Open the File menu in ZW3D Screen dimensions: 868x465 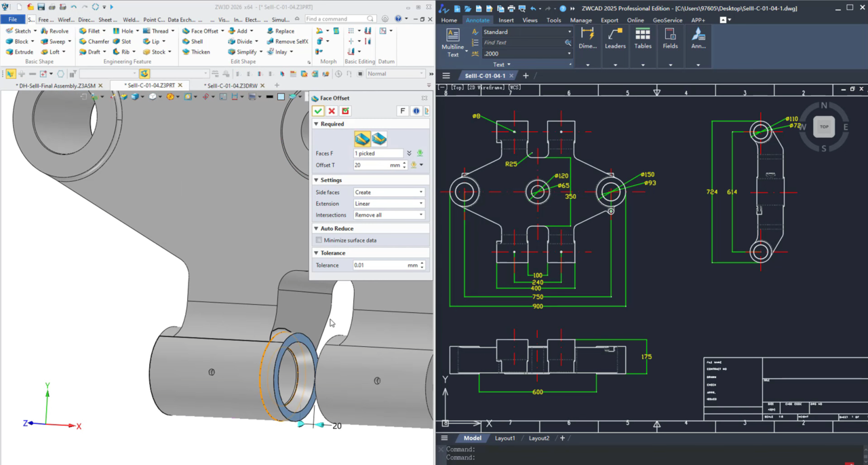click(12, 20)
